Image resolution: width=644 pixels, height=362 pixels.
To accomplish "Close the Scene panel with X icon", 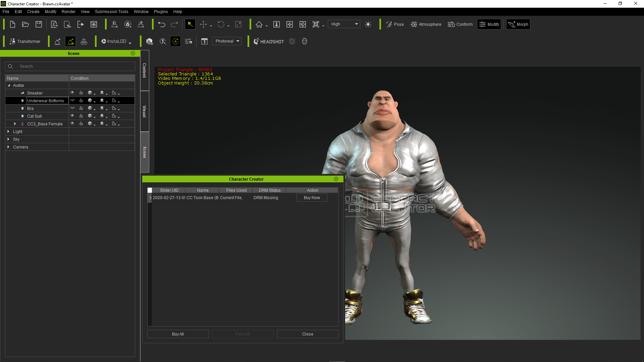I will [133, 53].
